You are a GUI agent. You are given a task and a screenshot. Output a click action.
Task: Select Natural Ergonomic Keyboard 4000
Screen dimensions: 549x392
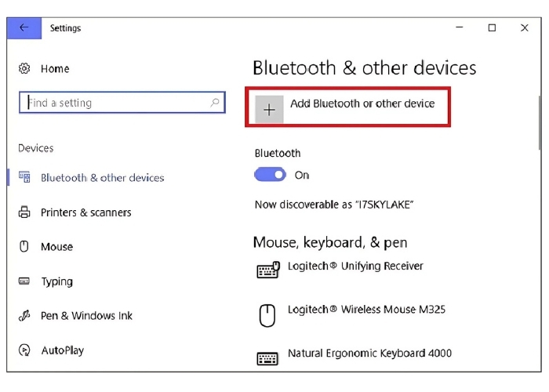coord(369,354)
